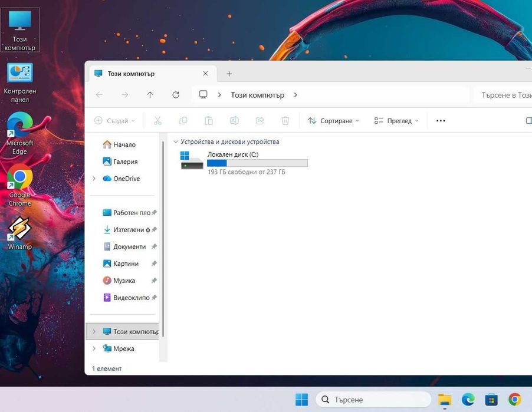Open Контролен панел desktop icon
The image size is (532, 412).
coord(19,83)
